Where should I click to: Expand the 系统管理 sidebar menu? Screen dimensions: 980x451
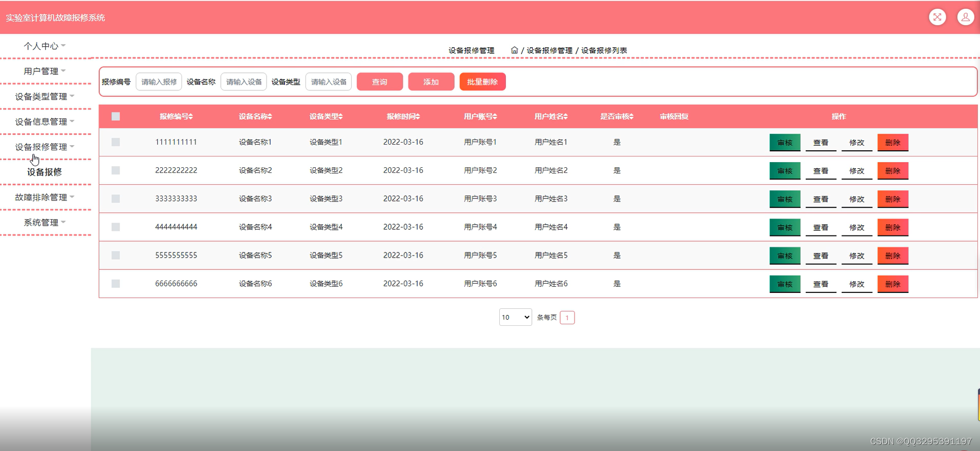[45, 222]
